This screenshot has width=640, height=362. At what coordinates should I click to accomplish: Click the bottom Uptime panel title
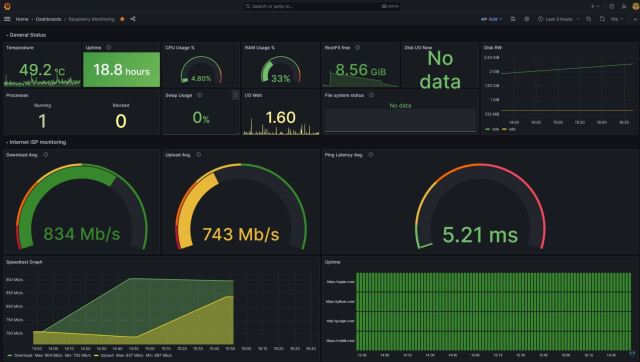tap(332, 262)
